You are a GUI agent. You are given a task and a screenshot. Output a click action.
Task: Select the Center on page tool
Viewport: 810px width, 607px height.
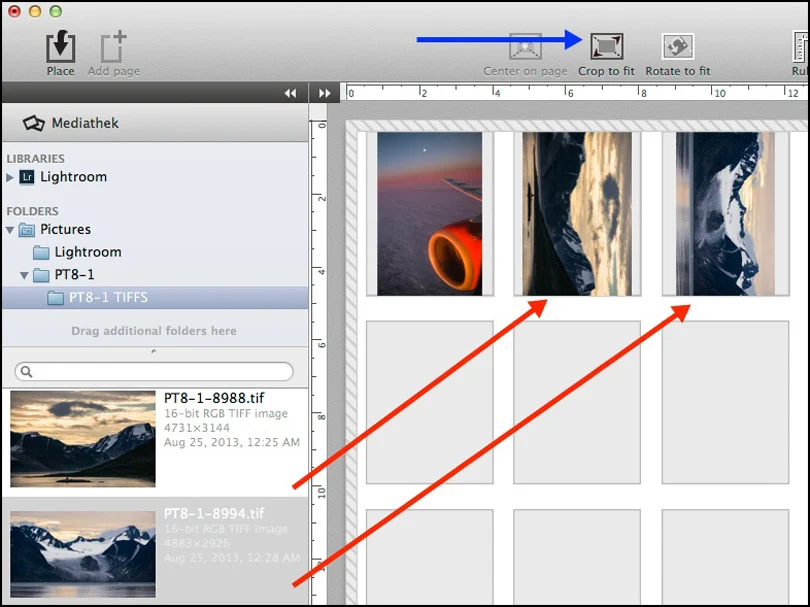pos(525,46)
